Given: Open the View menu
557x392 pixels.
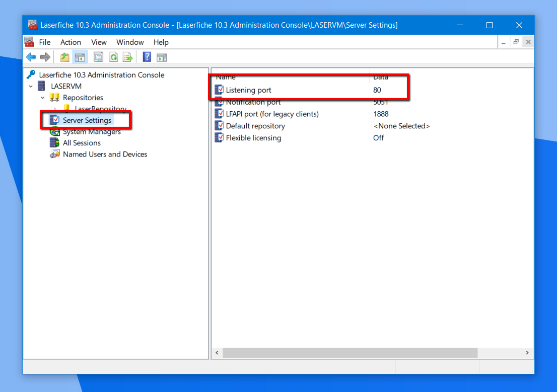Looking at the screenshot, I should pyautogui.click(x=99, y=42).
